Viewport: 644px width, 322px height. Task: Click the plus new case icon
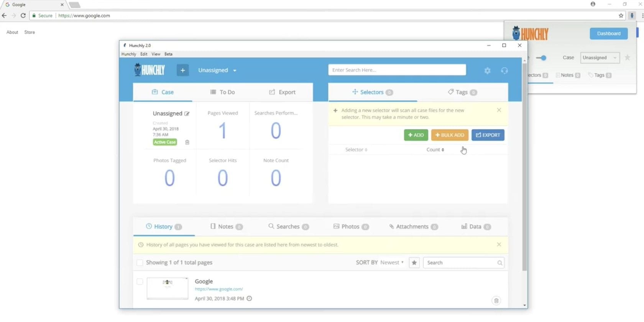[x=182, y=70]
